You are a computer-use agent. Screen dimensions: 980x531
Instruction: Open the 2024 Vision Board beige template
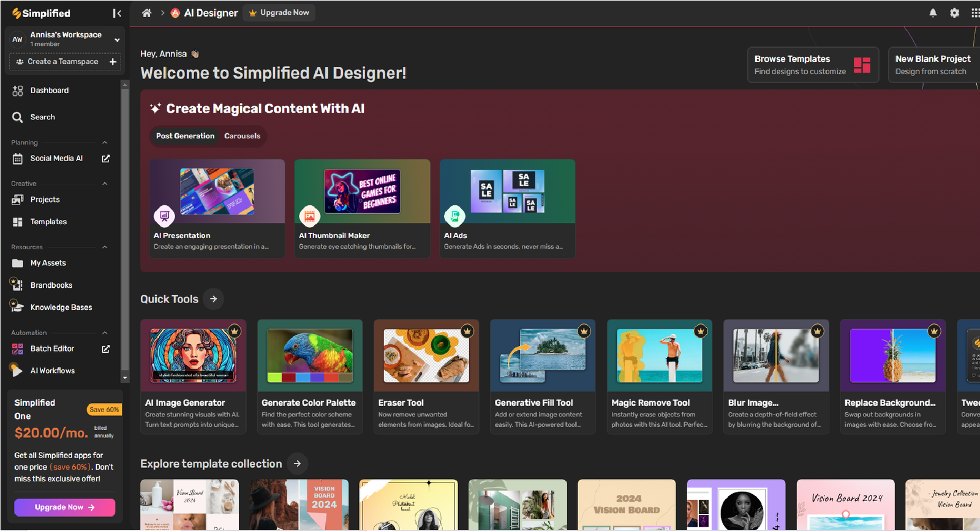point(627,505)
